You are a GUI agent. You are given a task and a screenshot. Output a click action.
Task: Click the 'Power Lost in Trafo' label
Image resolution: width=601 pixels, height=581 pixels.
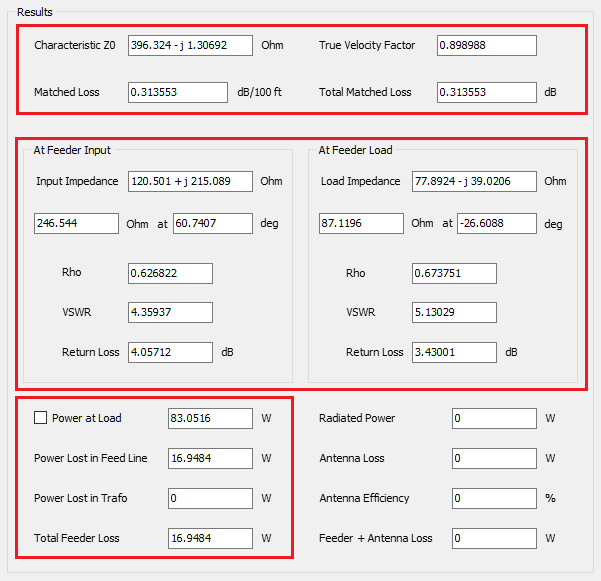coord(80,498)
